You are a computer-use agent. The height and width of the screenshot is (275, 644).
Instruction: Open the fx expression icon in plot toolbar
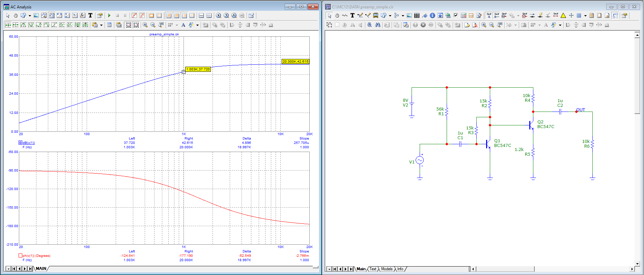pos(82,16)
